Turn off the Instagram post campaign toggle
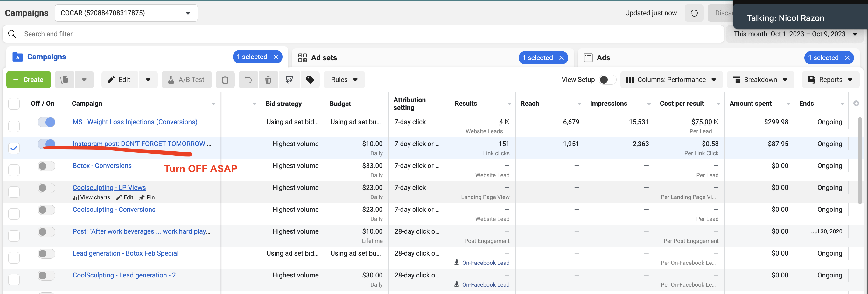 [46, 144]
